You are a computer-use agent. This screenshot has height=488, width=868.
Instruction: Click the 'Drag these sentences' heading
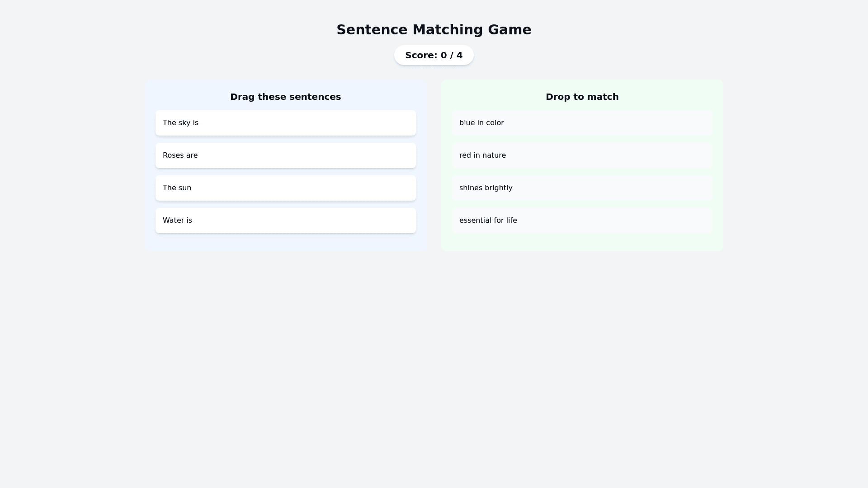(x=285, y=97)
